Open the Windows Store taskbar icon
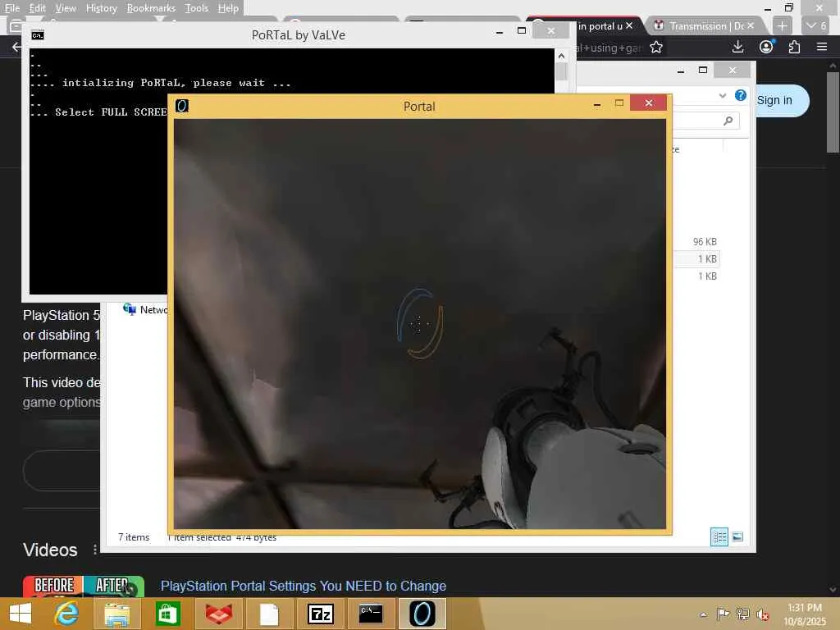 (x=167, y=614)
